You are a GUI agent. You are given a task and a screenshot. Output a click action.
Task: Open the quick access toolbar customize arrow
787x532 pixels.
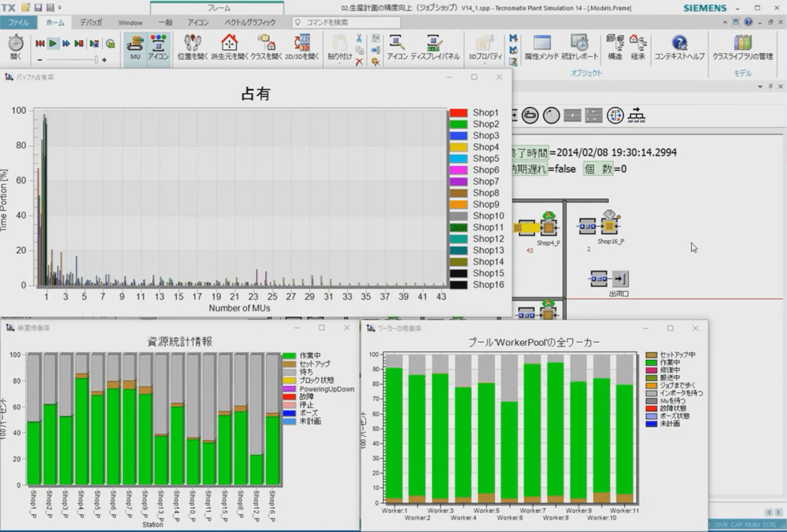(60, 7)
